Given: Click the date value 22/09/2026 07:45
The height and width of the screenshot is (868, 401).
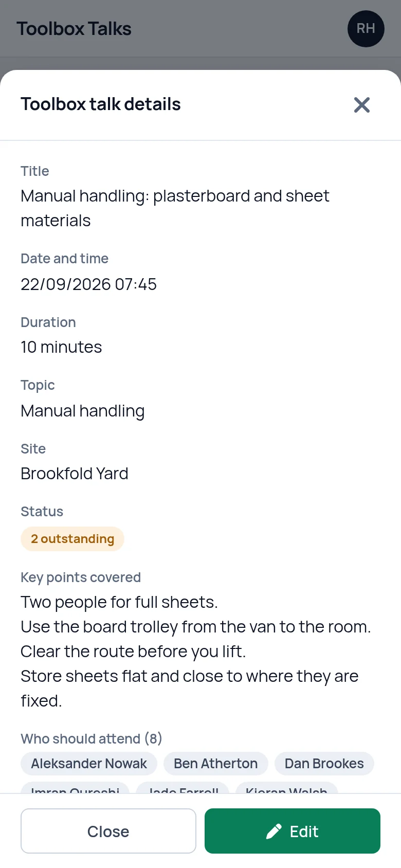Looking at the screenshot, I should pos(89,284).
